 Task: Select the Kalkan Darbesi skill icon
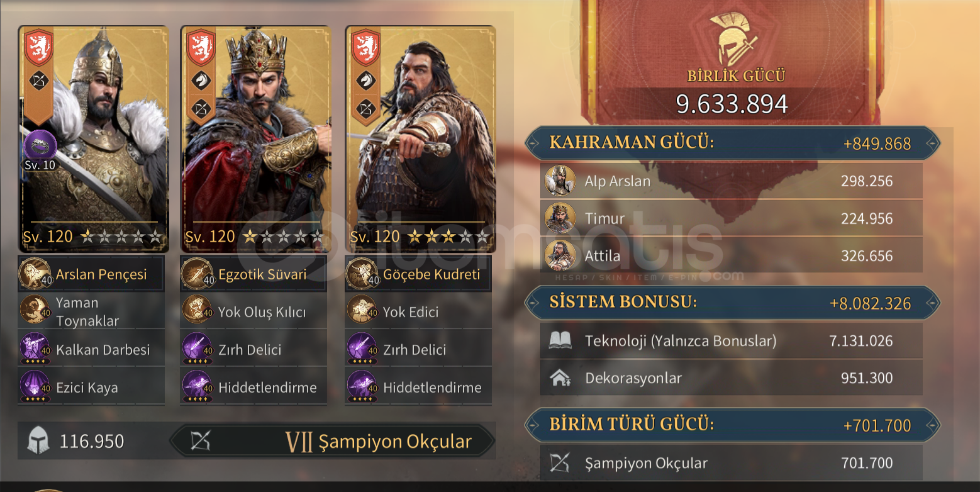tap(35, 349)
